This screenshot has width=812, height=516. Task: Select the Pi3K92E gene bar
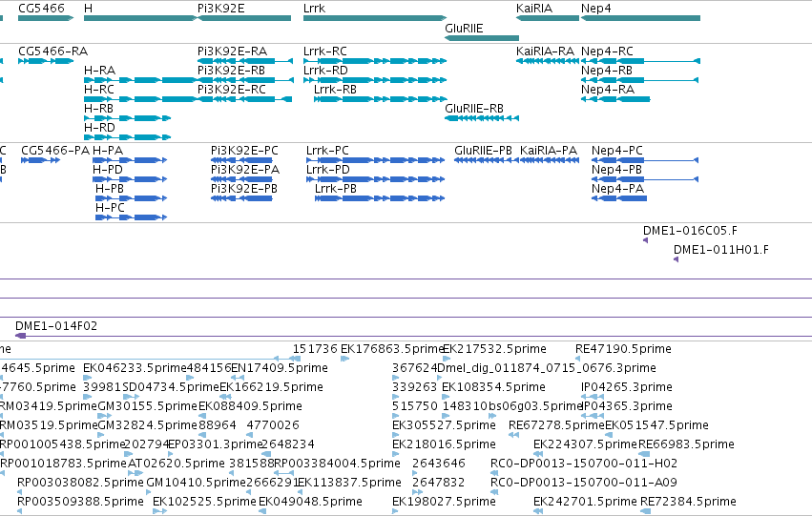click(244, 18)
